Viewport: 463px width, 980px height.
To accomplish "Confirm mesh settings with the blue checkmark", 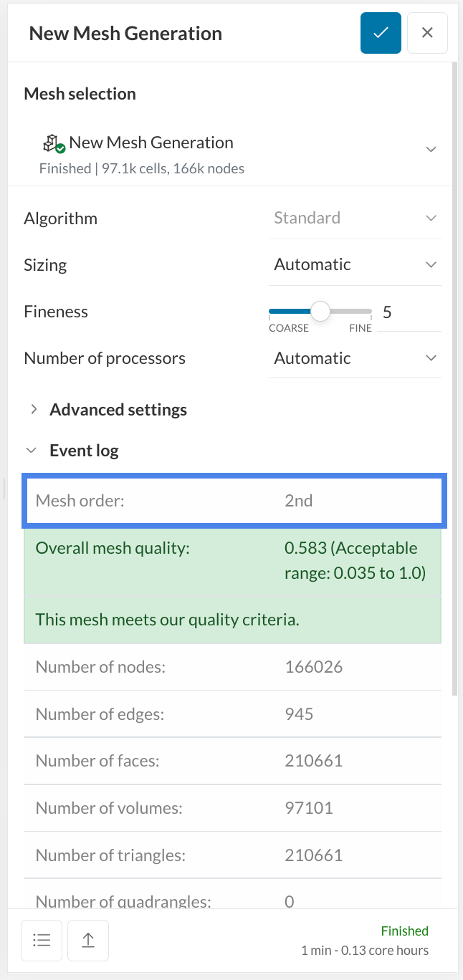I will pos(381,33).
